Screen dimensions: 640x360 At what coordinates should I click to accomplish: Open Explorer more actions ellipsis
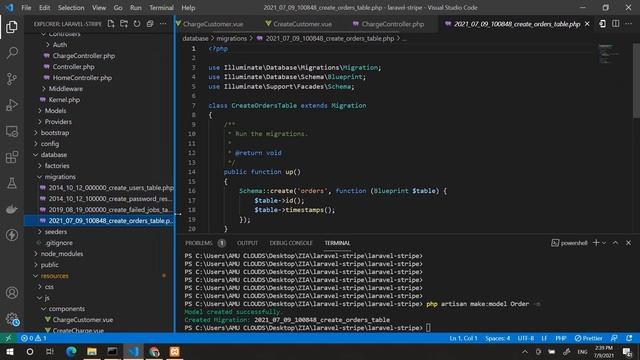tap(163, 24)
